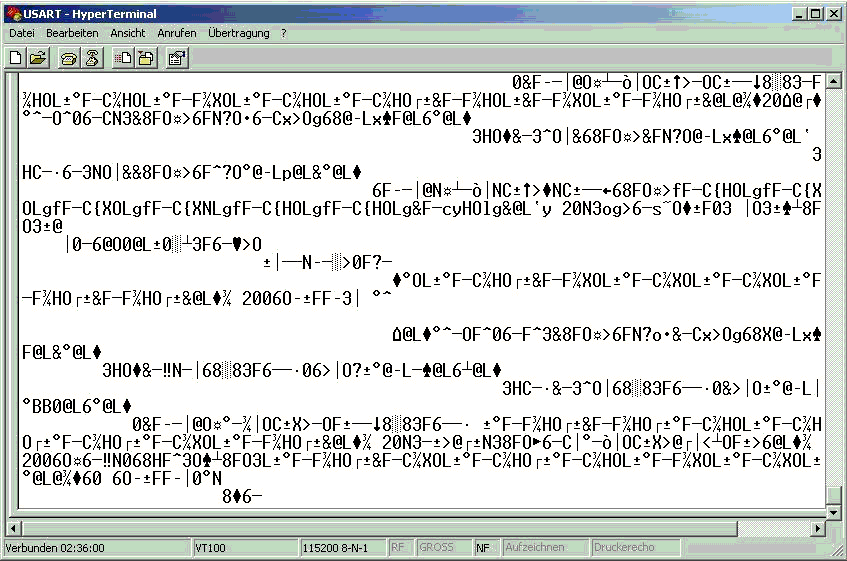Click the Druckerecho status bar indicator
Screen dimensions: 847x561
click(636, 548)
